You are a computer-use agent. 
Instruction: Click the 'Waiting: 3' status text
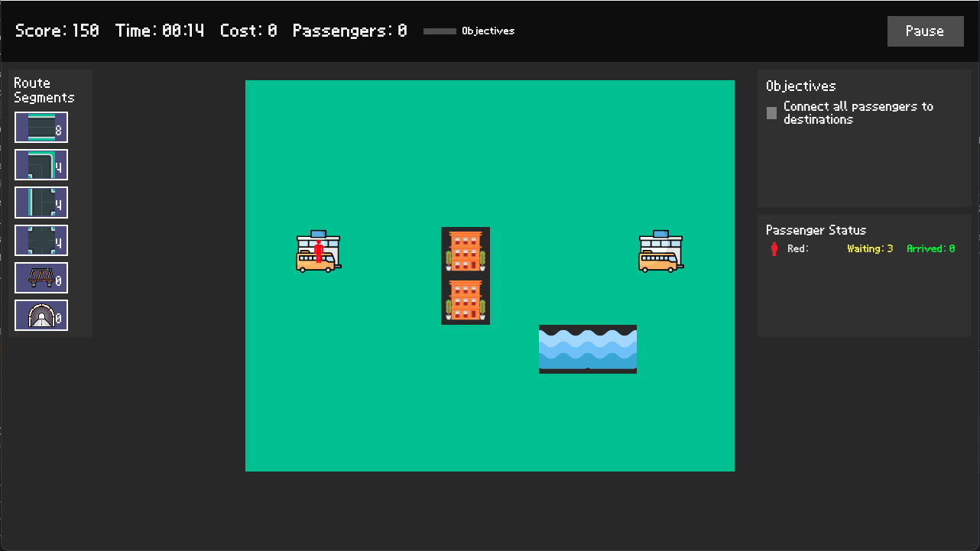(x=870, y=248)
